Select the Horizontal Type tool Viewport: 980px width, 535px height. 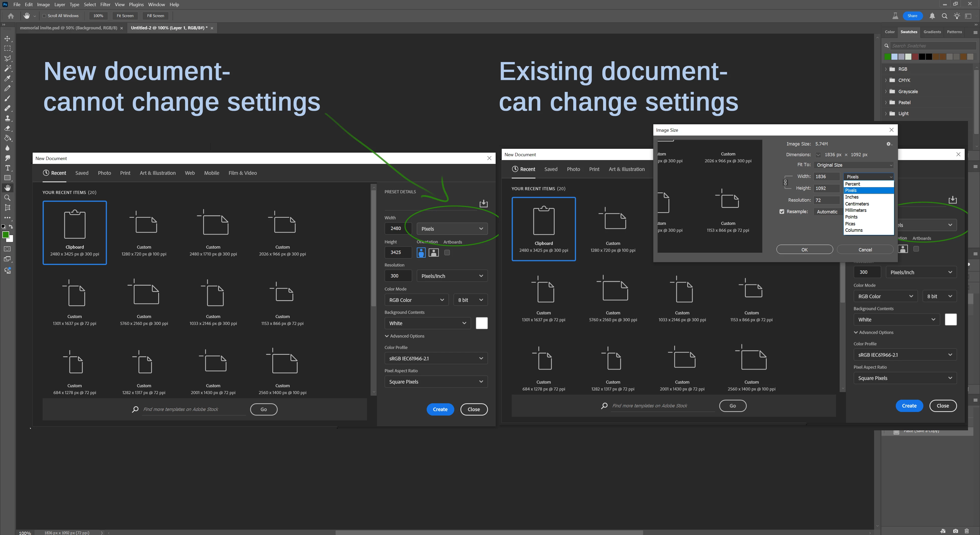[x=7, y=168]
